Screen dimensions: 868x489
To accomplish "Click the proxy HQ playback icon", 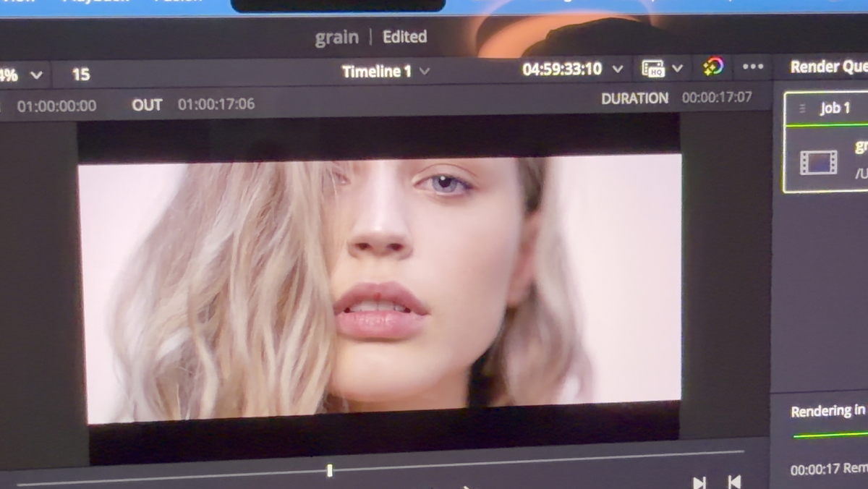I will click(653, 69).
